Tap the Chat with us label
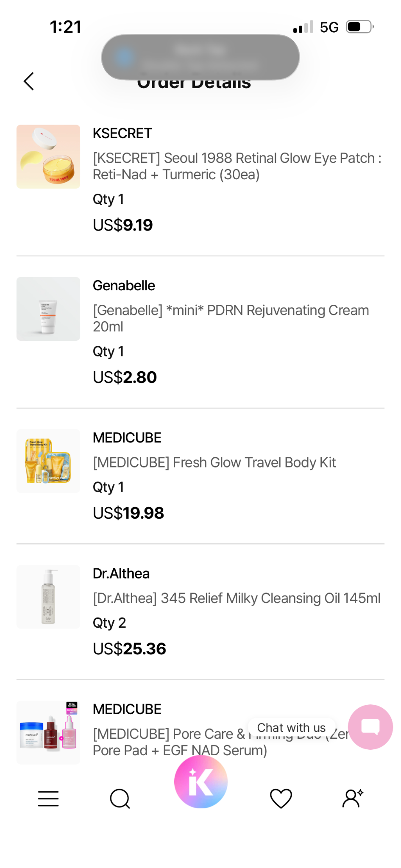Screen dimensions: 401x868 pyautogui.click(x=292, y=728)
